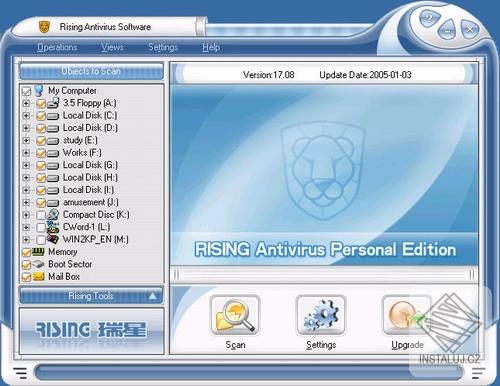Expand the Local Disk (G:) tree node
500x386 pixels.
pyautogui.click(x=26, y=165)
